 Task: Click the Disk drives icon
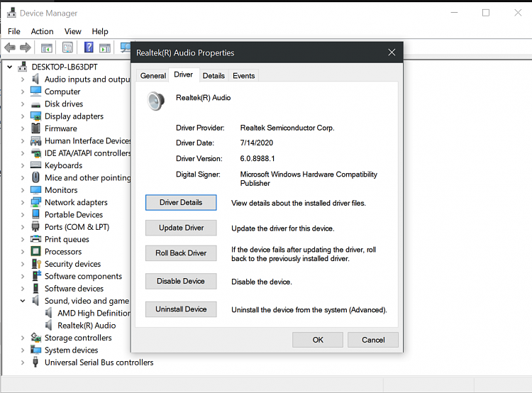click(x=35, y=104)
